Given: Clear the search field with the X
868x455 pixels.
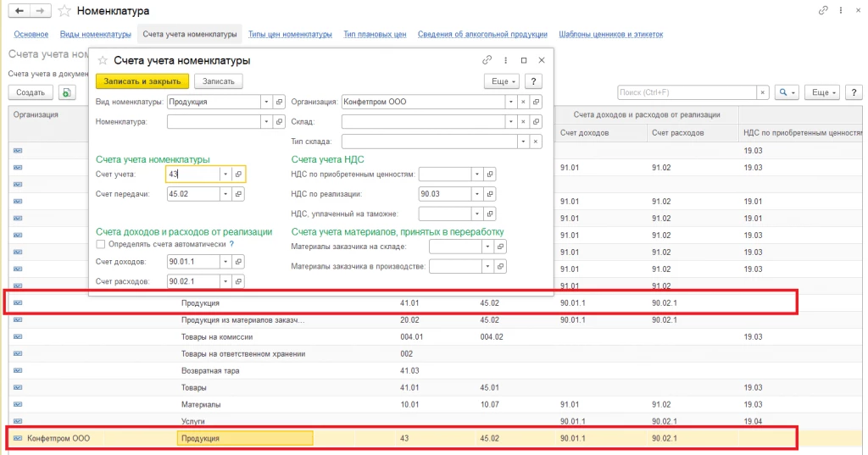Looking at the screenshot, I should coord(763,92).
